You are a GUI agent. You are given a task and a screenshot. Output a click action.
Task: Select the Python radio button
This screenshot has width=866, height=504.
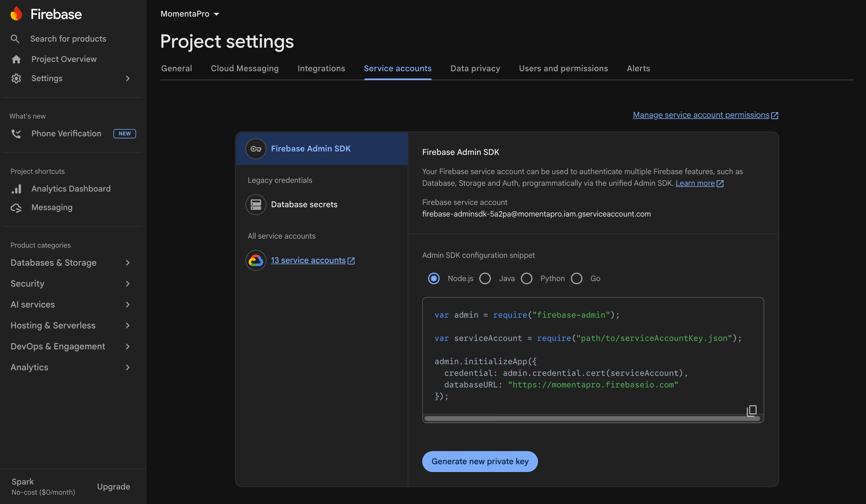[526, 278]
